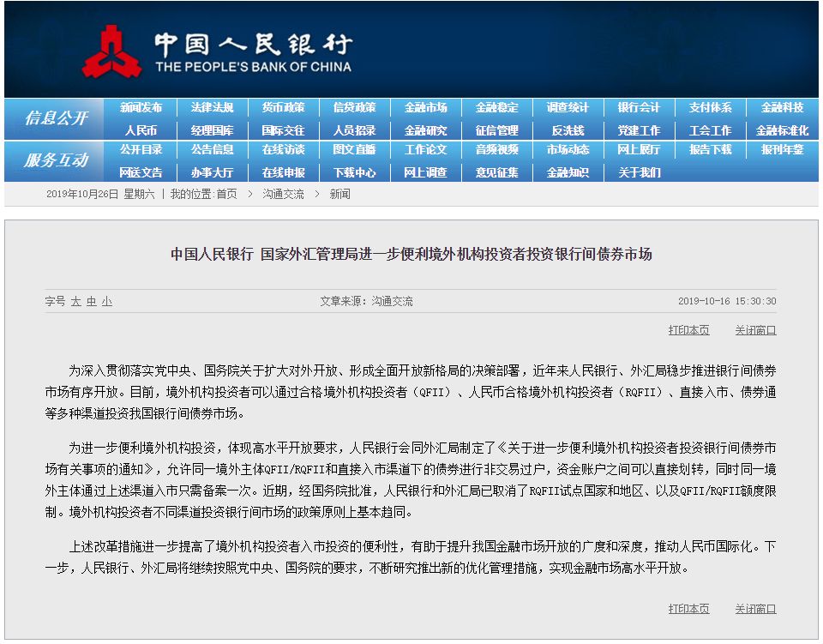Image resolution: width=823 pixels, height=644 pixels.
Task: Go to 意见征集 section
Action: pyautogui.click(x=496, y=172)
